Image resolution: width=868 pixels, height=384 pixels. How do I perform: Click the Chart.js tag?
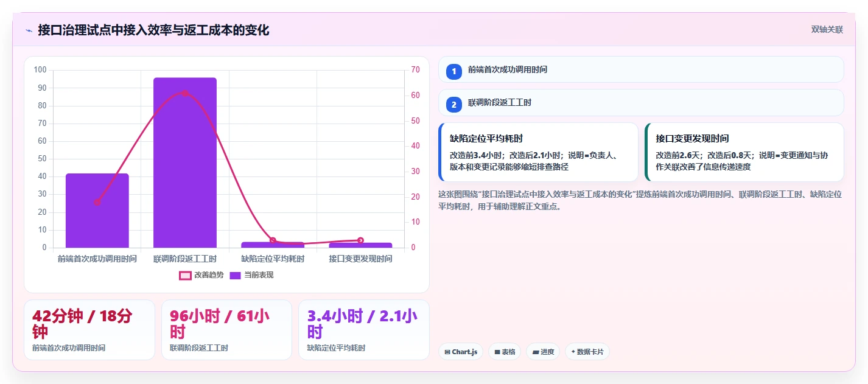(x=461, y=352)
